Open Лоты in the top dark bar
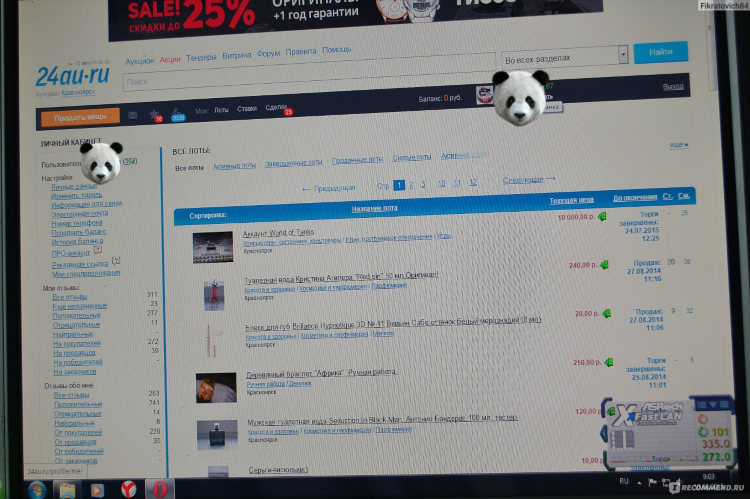Image resolution: width=750 pixels, height=499 pixels. pyautogui.click(x=221, y=110)
